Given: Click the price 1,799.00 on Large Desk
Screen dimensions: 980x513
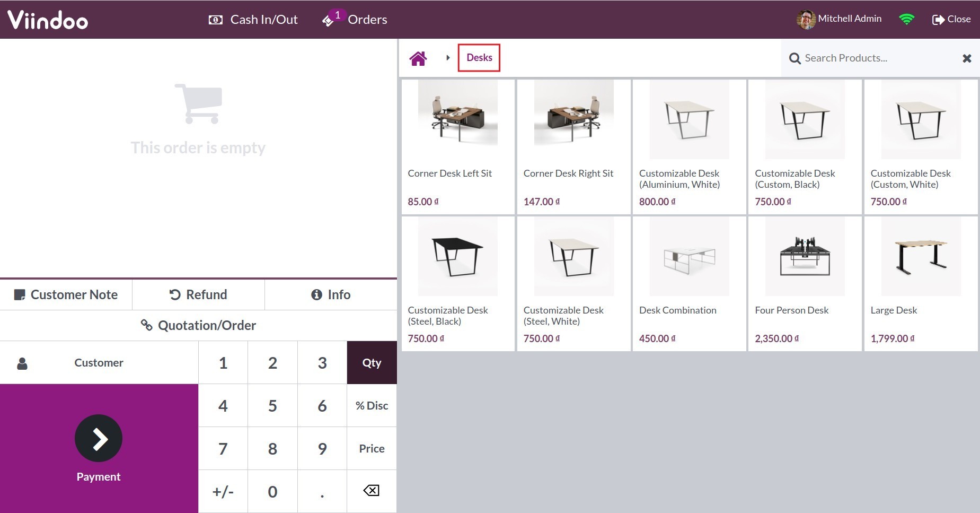Looking at the screenshot, I should point(892,338).
